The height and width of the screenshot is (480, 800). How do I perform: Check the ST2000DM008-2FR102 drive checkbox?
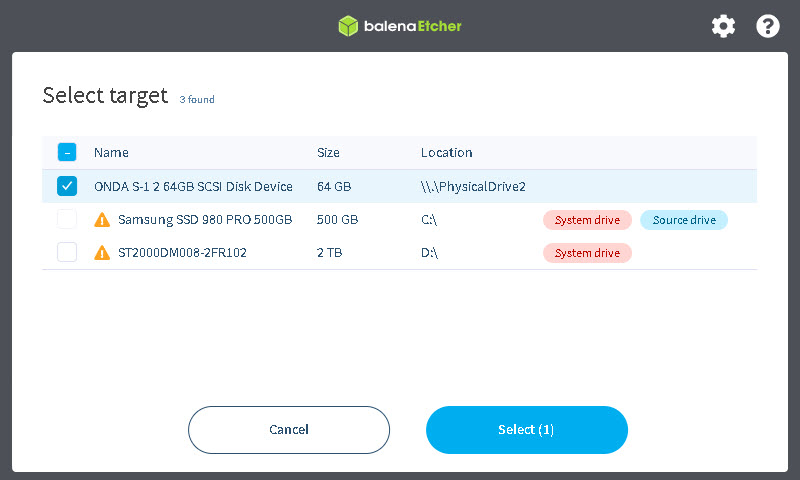click(67, 252)
